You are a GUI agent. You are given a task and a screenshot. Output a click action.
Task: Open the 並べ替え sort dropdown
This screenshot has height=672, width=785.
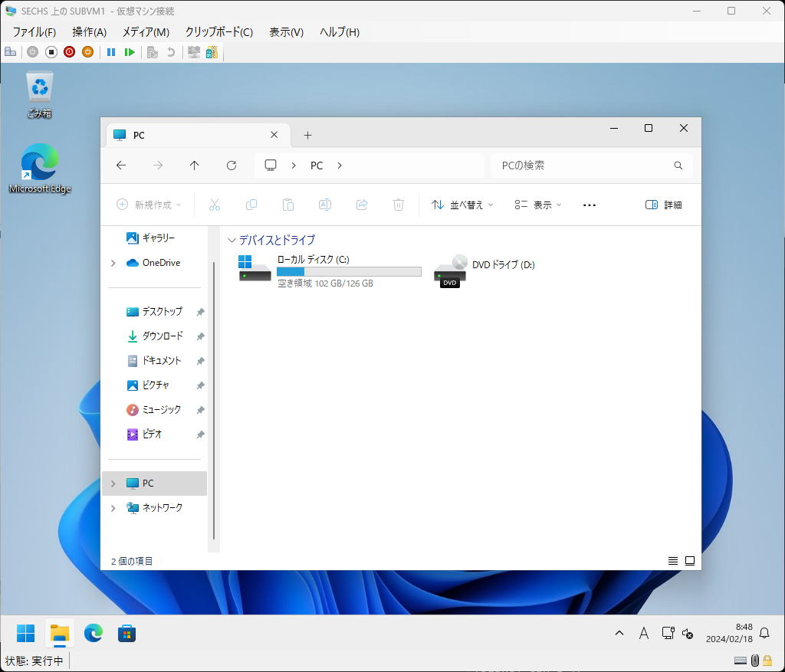tap(462, 205)
